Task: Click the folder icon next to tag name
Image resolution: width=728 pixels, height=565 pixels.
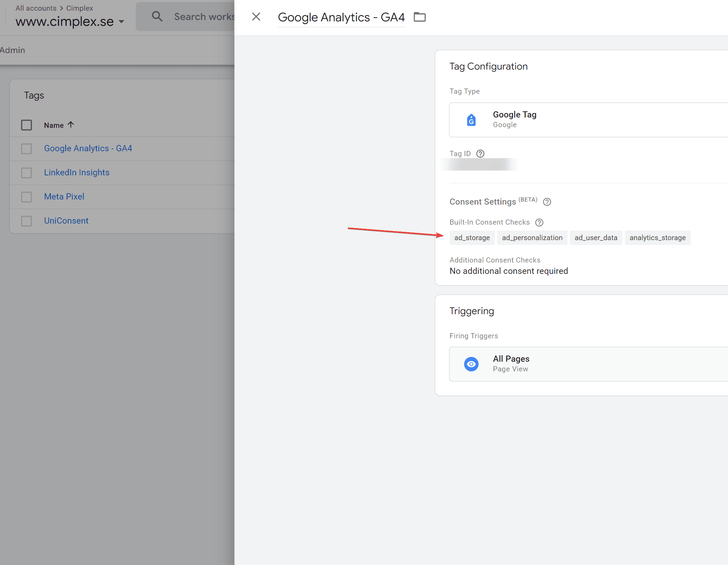Action: point(419,17)
